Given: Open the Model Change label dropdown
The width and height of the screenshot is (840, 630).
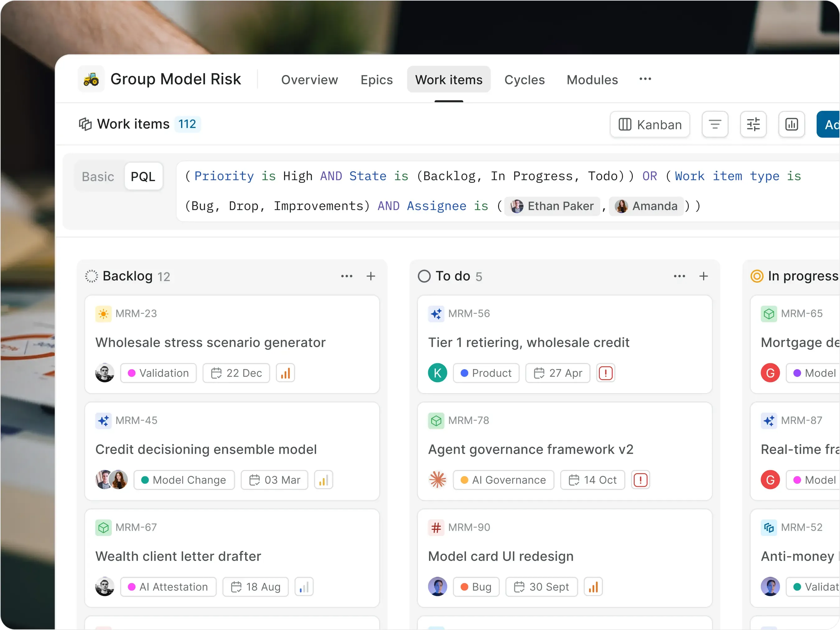Looking at the screenshot, I should coord(184,480).
